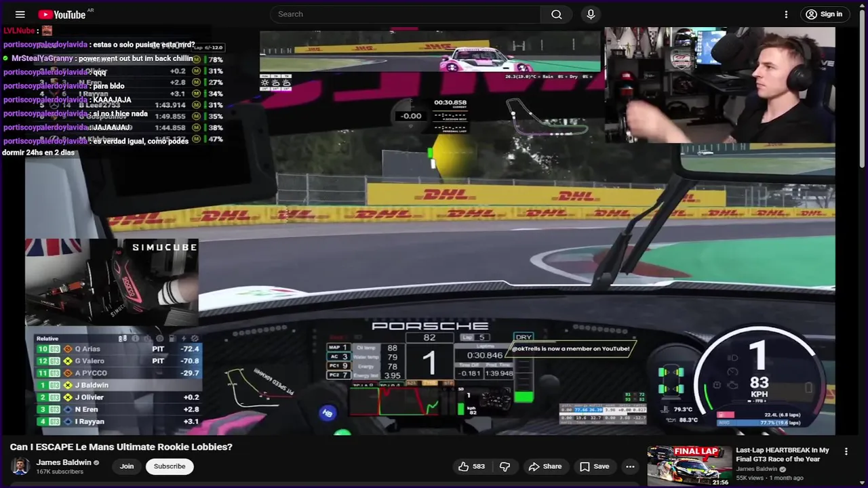Click the N Eren row in Relative overlay

click(x=118, y=409)
